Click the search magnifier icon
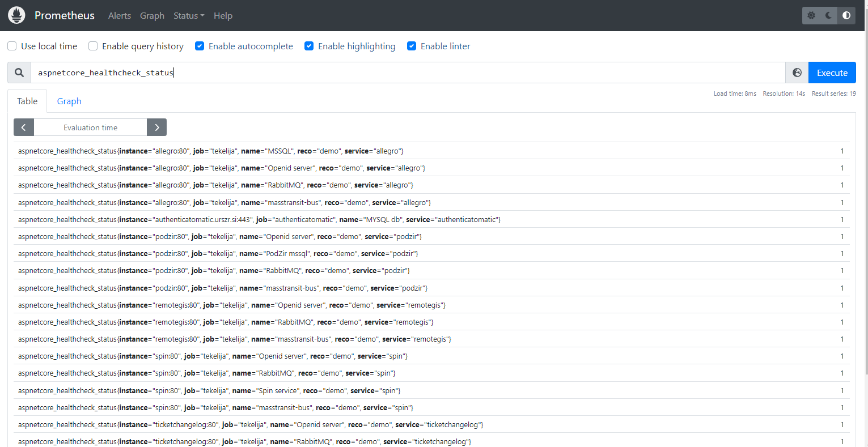 pyautogui.click(x=19, y=73)
